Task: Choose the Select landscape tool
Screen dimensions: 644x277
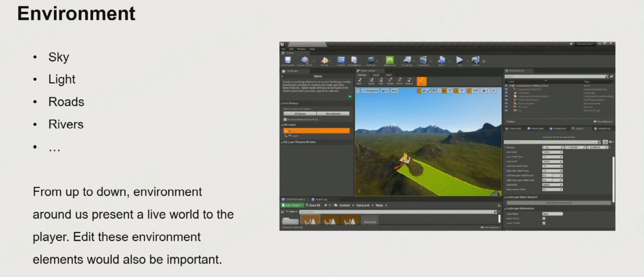Action: [371, 81]
